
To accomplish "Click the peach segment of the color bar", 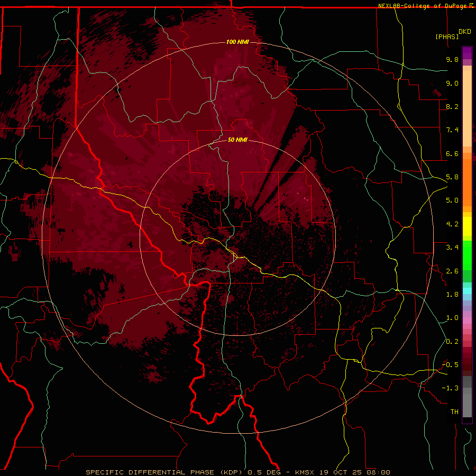I will point(467,108).
